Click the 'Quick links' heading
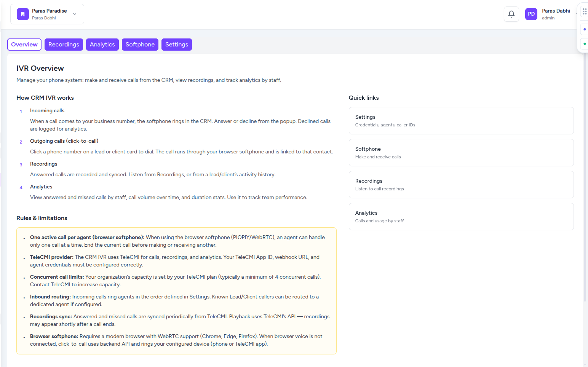This screenshot has width=588, height=367. point(364,98)
